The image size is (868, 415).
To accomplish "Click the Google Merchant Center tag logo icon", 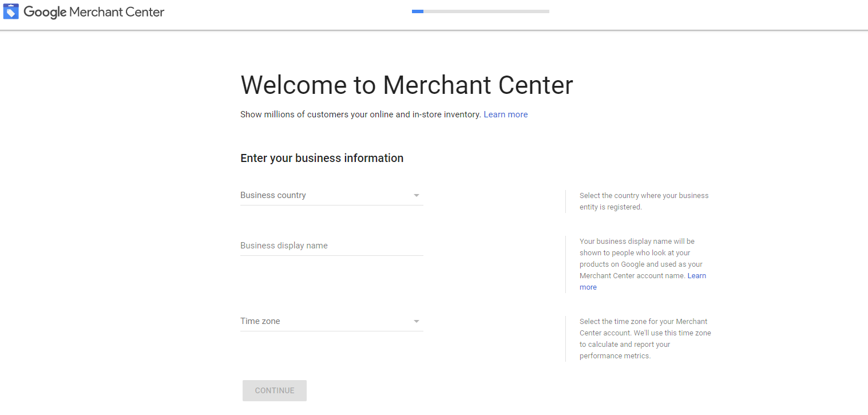I will pyautogui.click(x=11, y=11).
